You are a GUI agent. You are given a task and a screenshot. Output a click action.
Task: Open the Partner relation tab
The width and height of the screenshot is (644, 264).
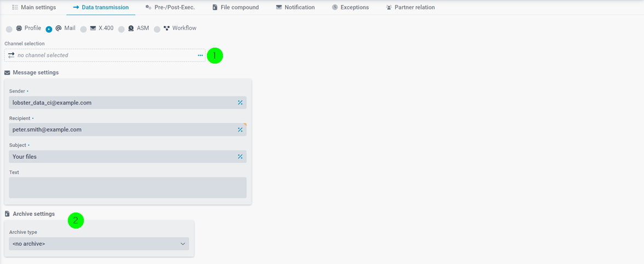point(410,7)
